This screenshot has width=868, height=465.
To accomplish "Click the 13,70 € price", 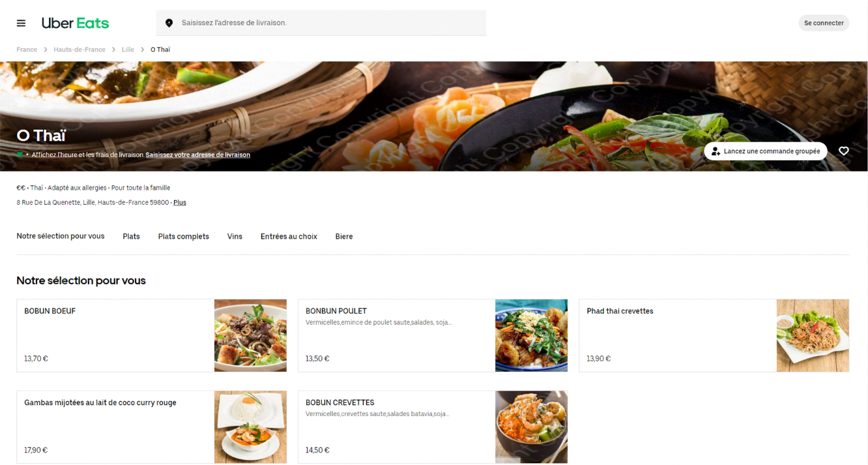I will click(x=36, y=359).
